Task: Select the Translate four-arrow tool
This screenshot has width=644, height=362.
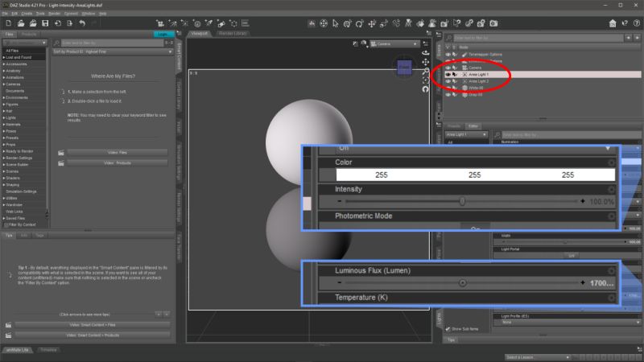Action: click(x=372, y=23)
